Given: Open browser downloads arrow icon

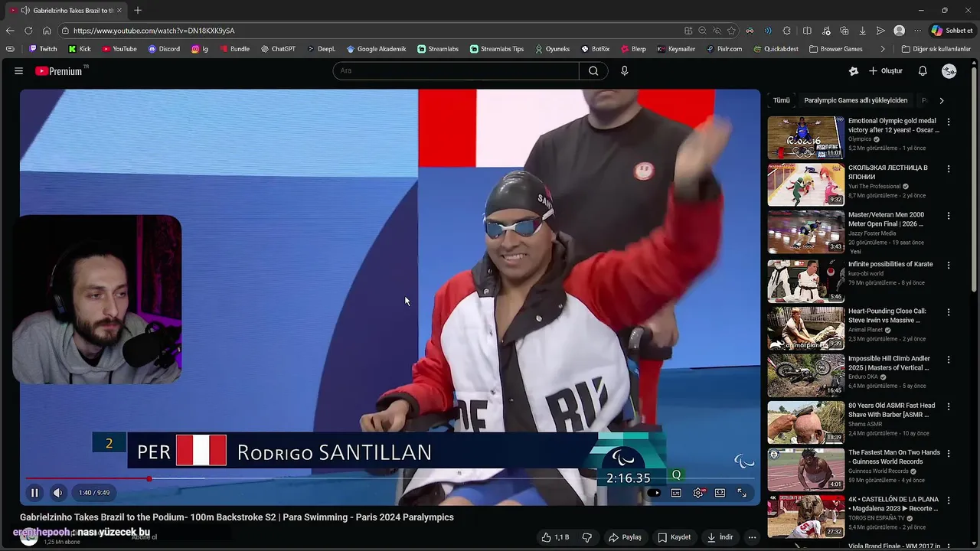Looking at the screenshot, I should coord(862,31).
